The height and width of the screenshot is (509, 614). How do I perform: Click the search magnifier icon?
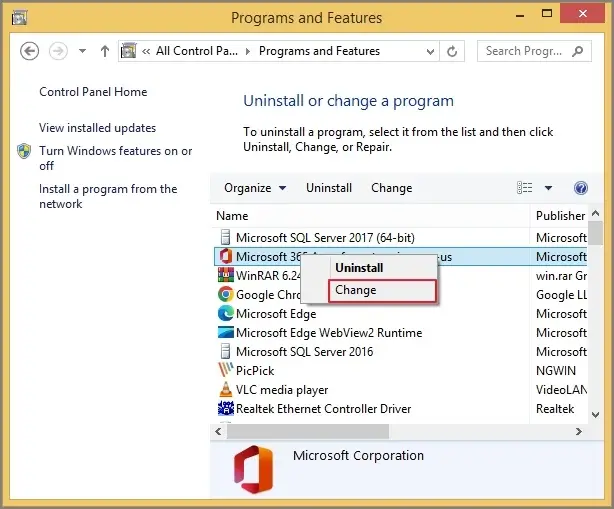tap(578, 51)
